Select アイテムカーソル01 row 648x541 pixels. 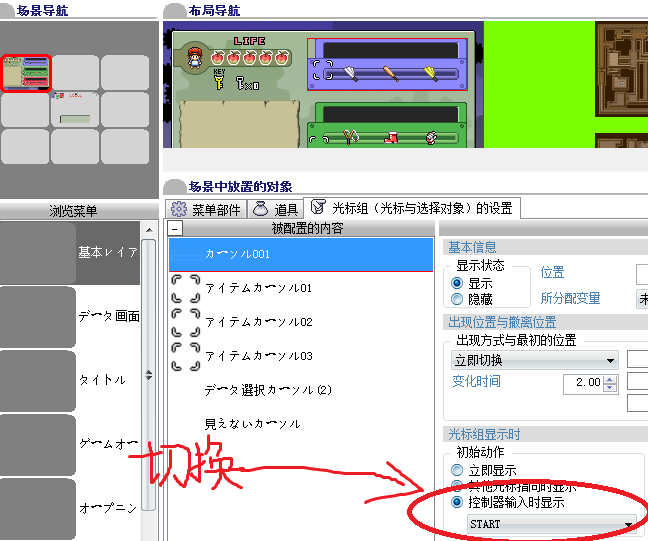click(301, 288)
